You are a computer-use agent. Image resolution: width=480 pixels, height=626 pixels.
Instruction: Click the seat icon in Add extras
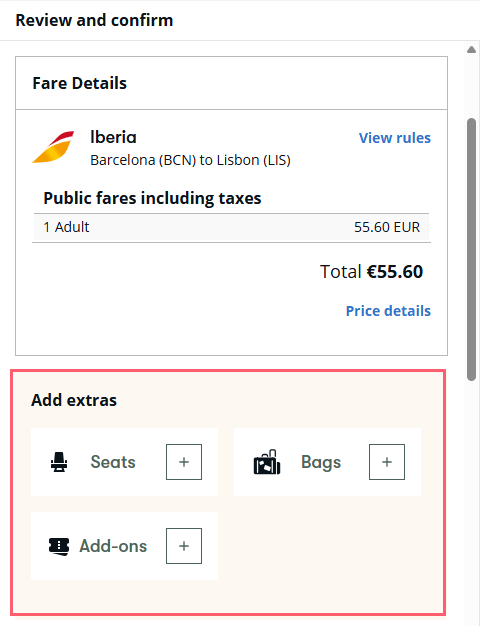[59, 462]
